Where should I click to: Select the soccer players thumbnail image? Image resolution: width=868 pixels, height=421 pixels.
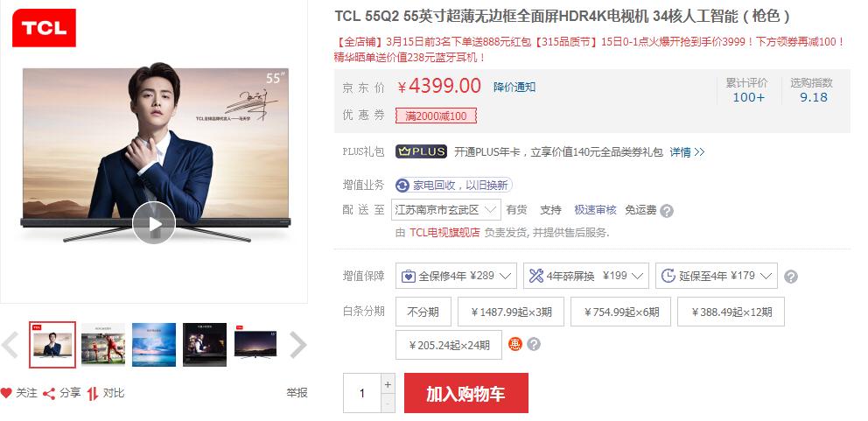[x=103, y=345]
